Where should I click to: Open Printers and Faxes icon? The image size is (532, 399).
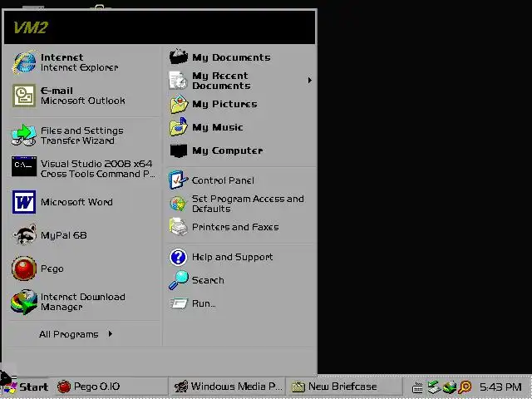(178, 227)
